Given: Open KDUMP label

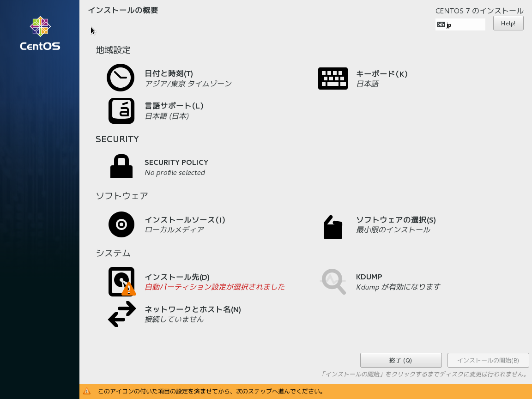Looking at the screenshot, I should [369, 277].
